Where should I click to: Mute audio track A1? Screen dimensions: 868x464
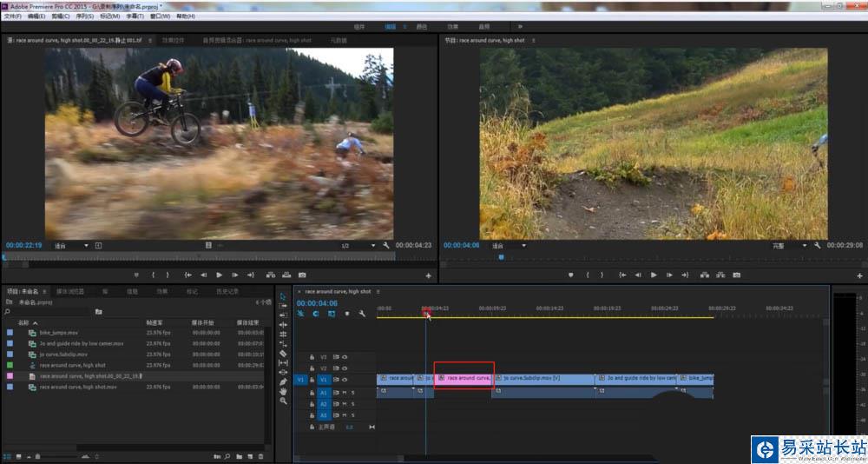[x=345, y=393]
